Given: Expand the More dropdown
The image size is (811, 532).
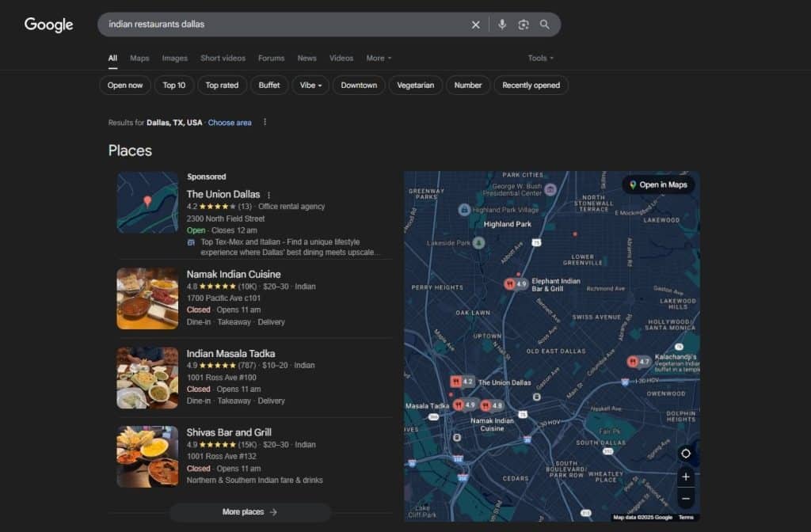Looking at the screenshot, I should [x=379, y=58].
